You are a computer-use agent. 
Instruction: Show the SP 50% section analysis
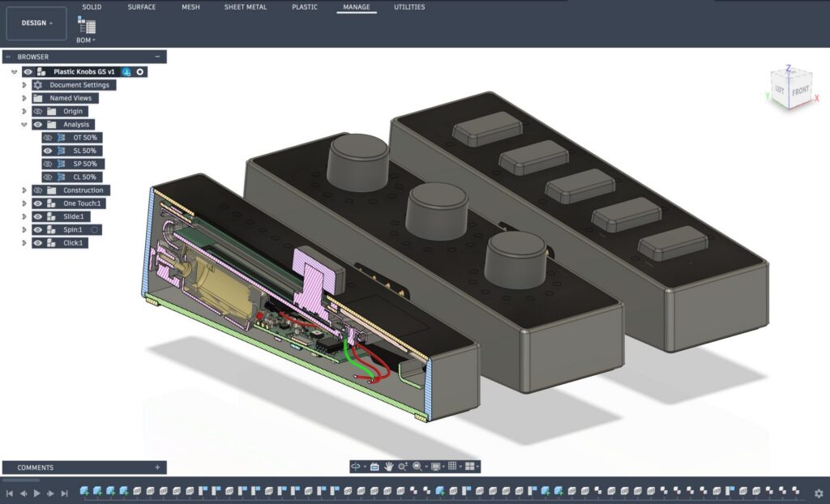(48, 164)
